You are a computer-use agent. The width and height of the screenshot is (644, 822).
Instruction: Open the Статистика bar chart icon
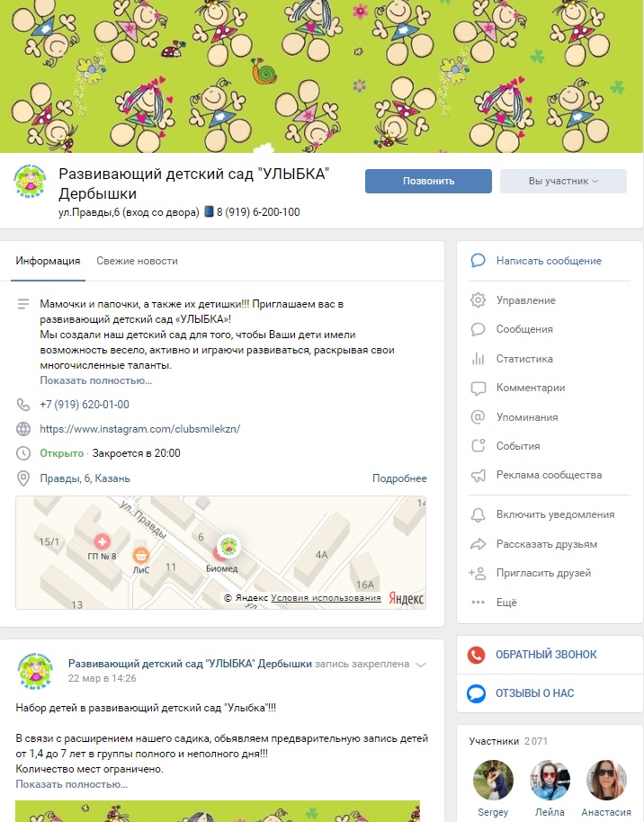pos(478,359)
